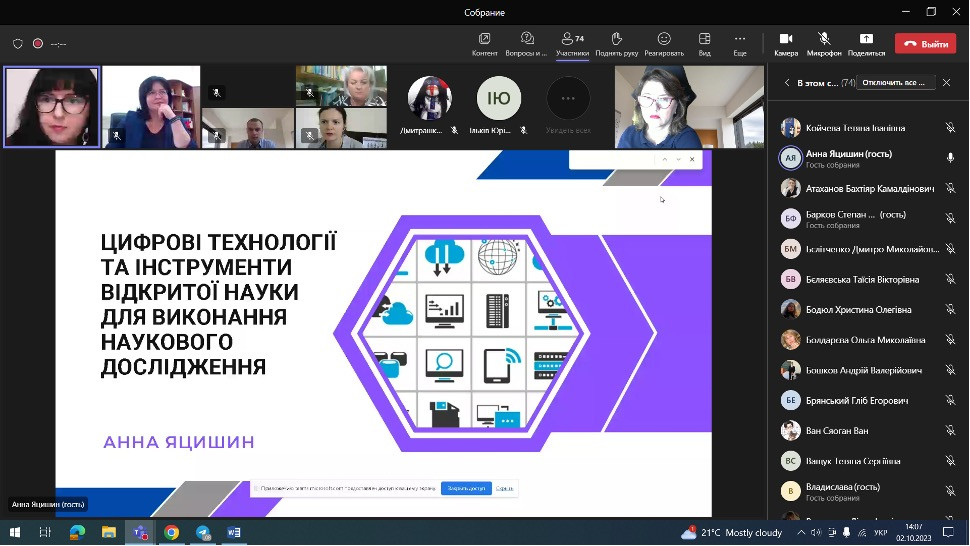Toggle the Камера camera on or off

point(786,43)
